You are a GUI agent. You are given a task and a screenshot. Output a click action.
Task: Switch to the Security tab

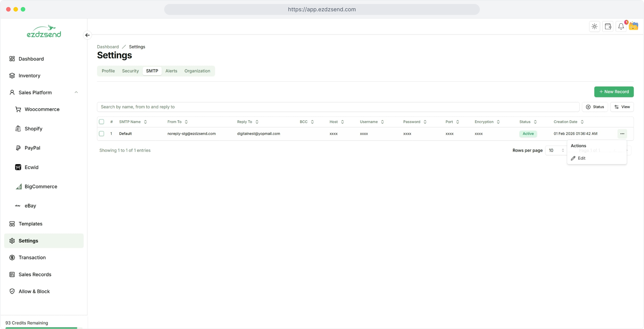point(130,71)
